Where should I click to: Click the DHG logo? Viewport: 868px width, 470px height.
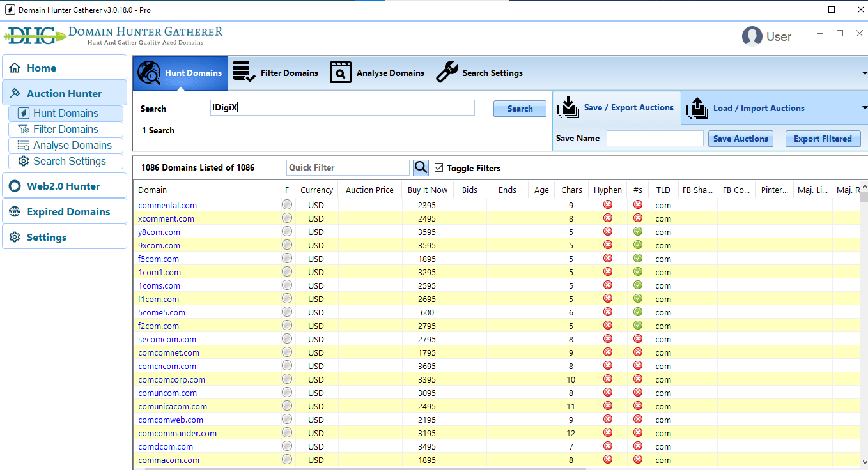coord(35,35)
